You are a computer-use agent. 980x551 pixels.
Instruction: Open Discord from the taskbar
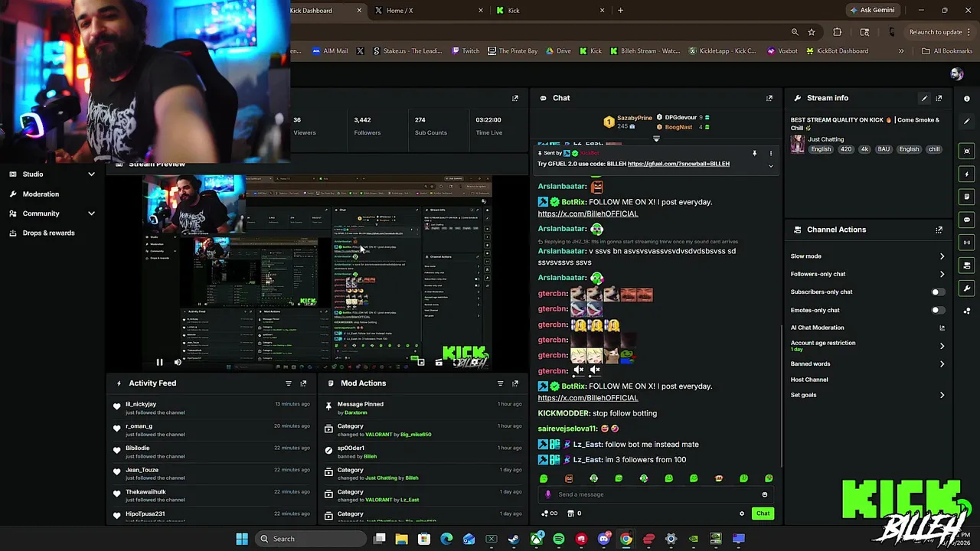click(604, 539)
